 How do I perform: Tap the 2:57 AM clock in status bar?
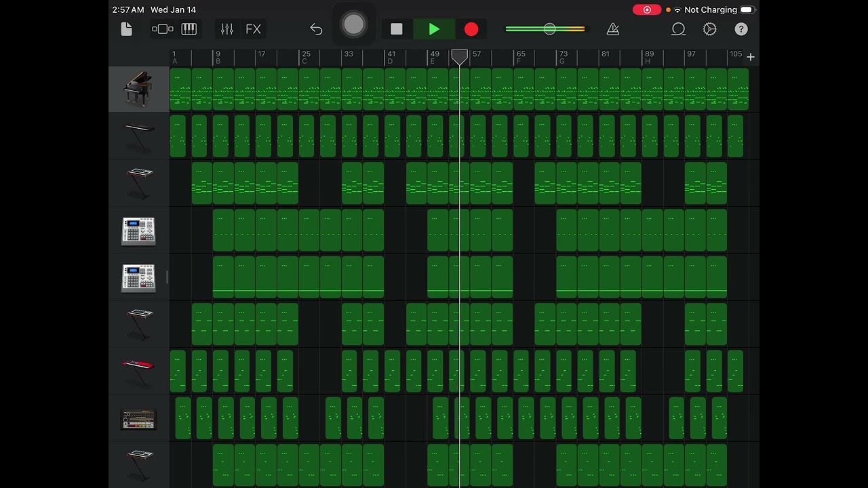128,10
